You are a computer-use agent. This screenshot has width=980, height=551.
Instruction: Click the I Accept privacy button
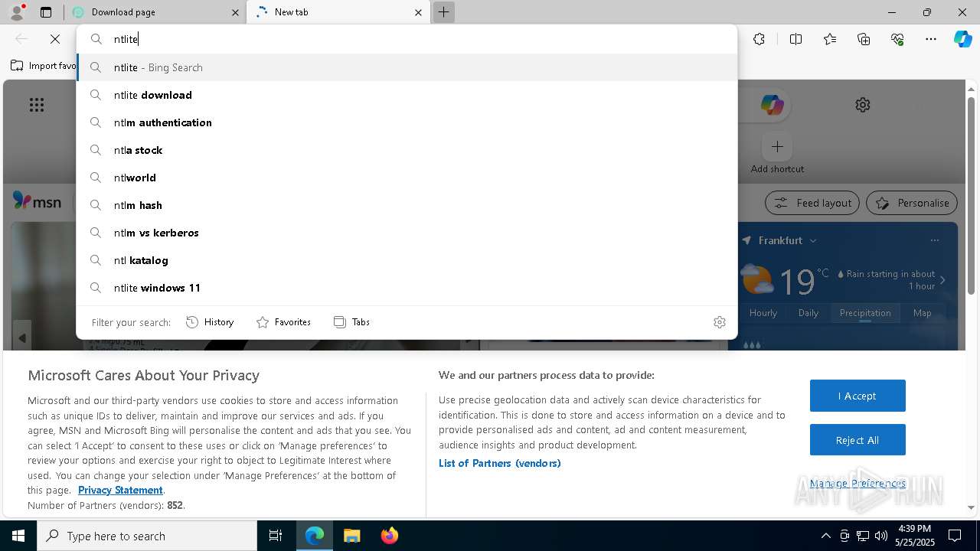[x=857, y=396]
